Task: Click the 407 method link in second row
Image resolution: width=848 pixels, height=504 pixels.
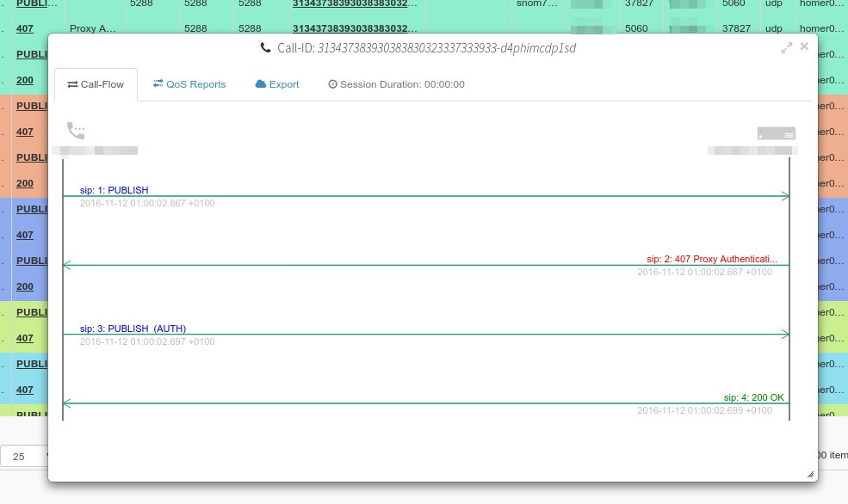Action: [25, 28]
